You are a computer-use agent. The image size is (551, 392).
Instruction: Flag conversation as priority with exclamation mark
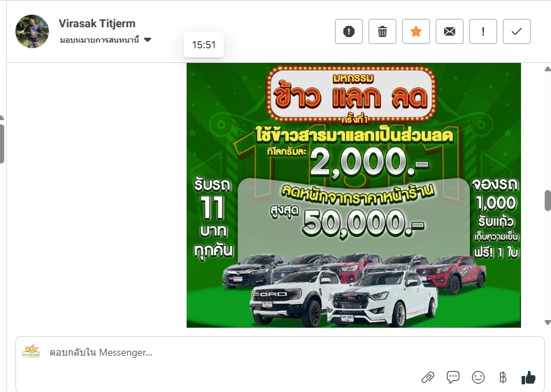coord(483,31)
